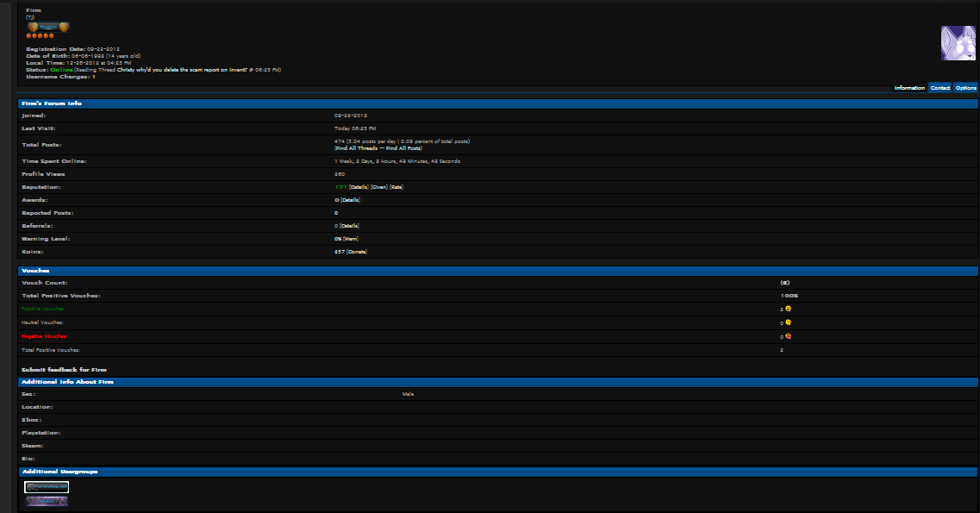Open Find All Posts link
980x513 pixels.
[403, 148]
